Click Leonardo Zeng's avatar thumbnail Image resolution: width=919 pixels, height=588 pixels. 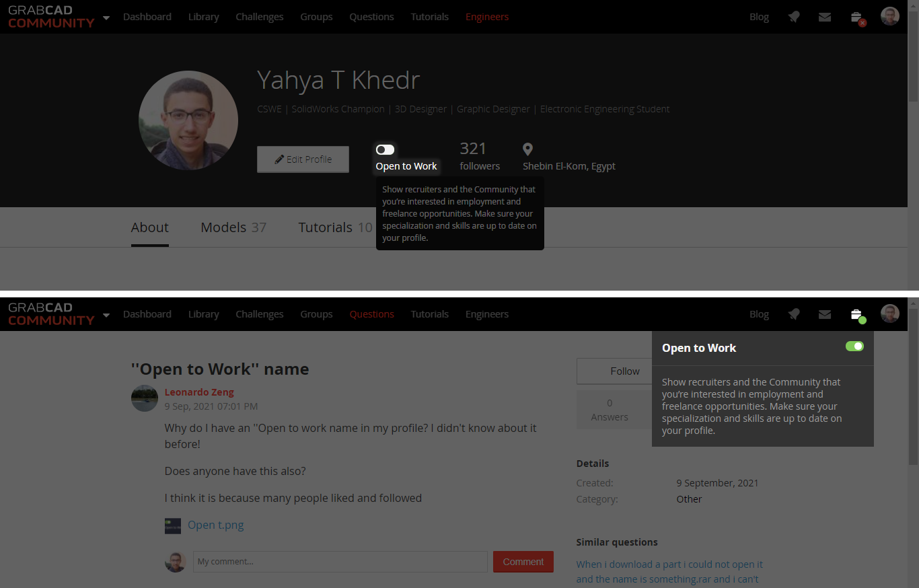click(145, 398)
